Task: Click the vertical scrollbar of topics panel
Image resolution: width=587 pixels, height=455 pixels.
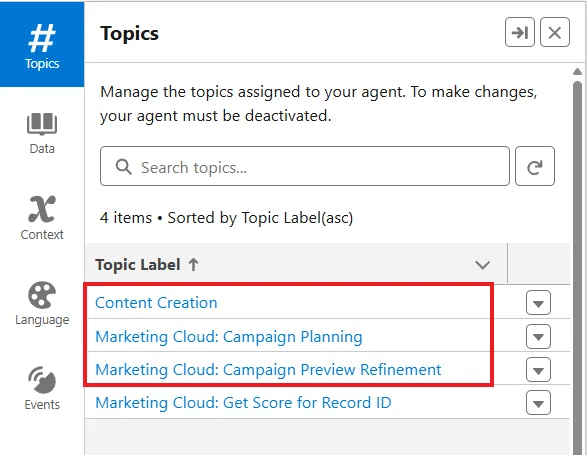Action: coord(577,262)
